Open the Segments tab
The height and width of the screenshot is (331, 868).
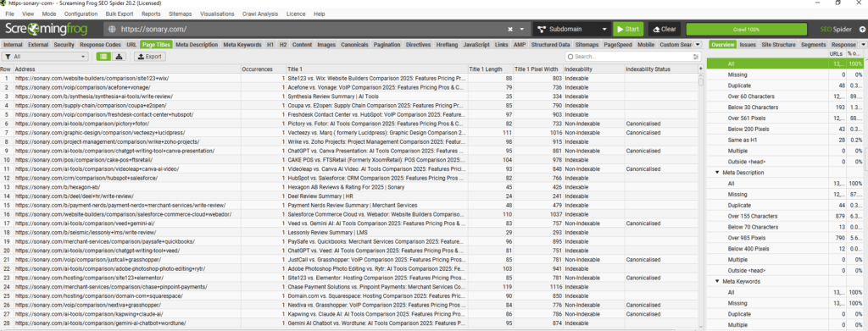point(813,45)
